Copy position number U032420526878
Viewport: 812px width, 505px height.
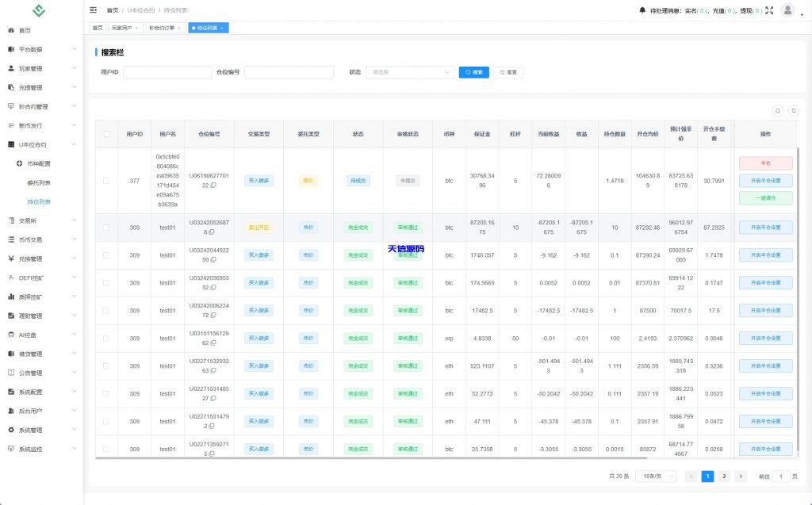pos(211,232)
